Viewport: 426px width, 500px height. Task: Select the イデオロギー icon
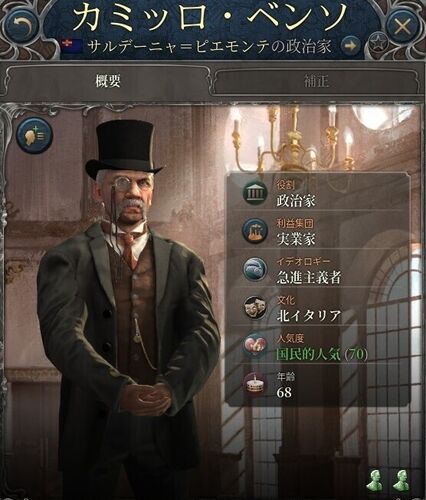coord(255,269)
